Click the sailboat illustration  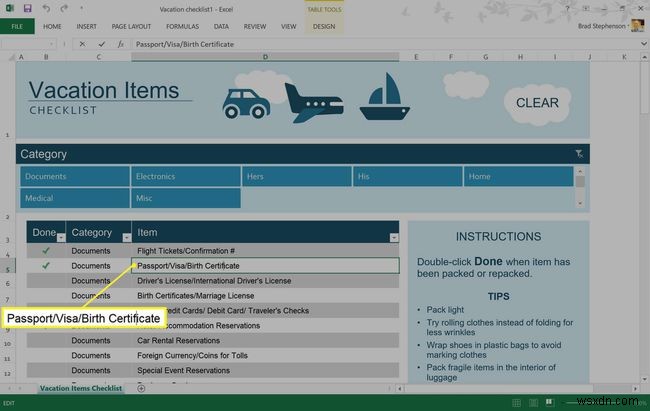click(x=385, y=97)
